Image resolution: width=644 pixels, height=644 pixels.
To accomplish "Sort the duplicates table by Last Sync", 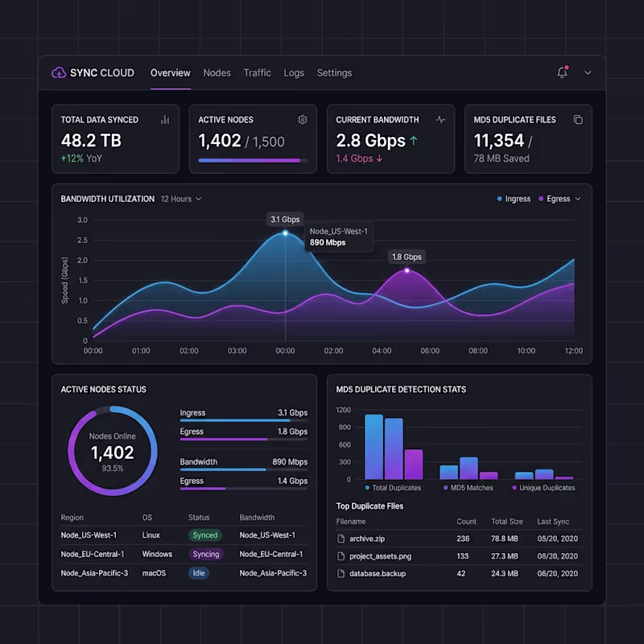I will coord(553,522).
